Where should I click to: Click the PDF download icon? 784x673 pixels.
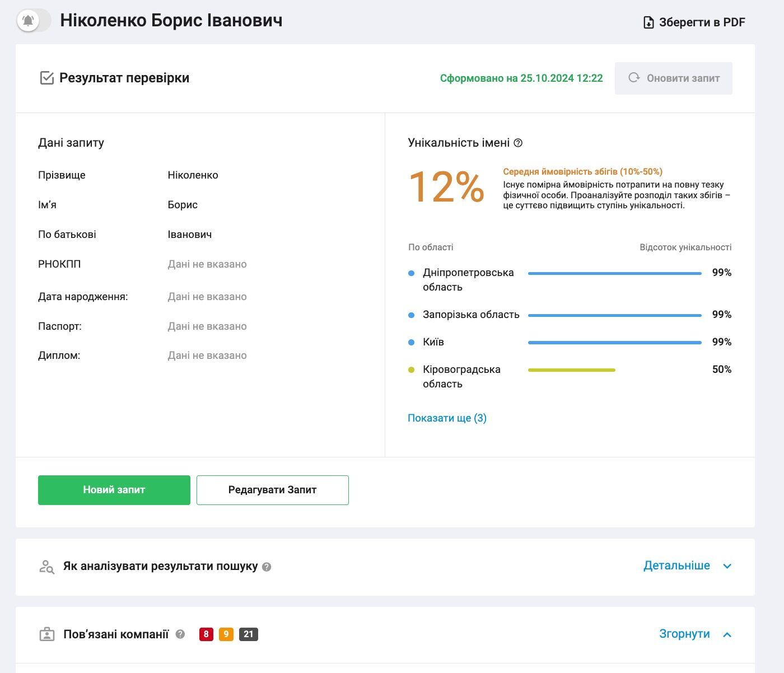(648, 22)
